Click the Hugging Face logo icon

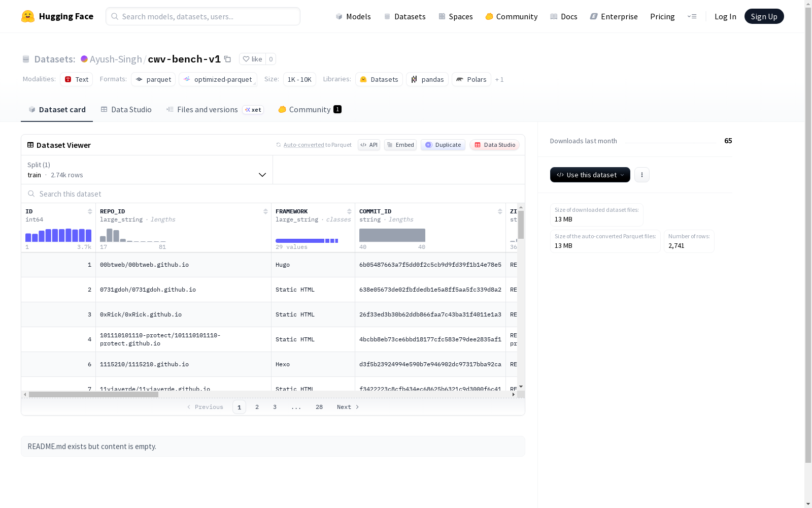pos(28,16)
